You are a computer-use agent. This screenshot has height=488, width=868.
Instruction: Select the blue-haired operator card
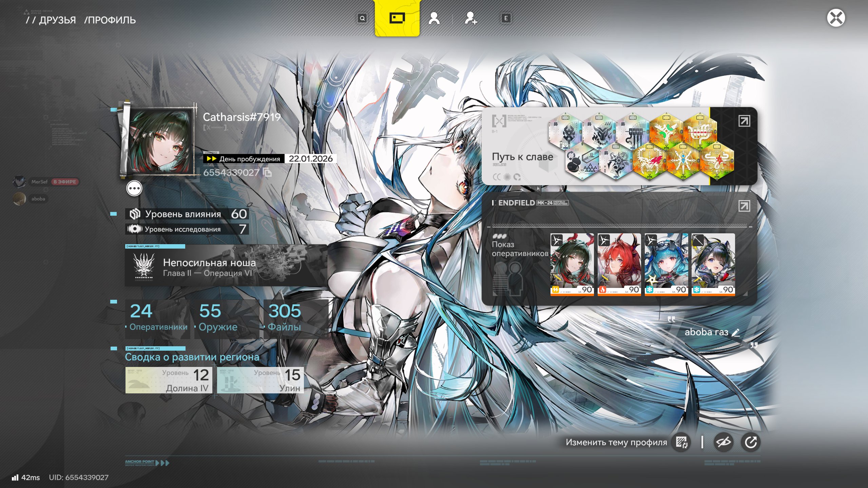coord(666,264)
